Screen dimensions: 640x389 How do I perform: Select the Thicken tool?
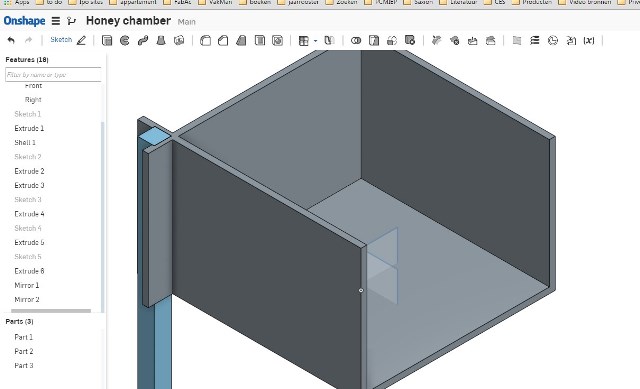[x=179, y=40]
